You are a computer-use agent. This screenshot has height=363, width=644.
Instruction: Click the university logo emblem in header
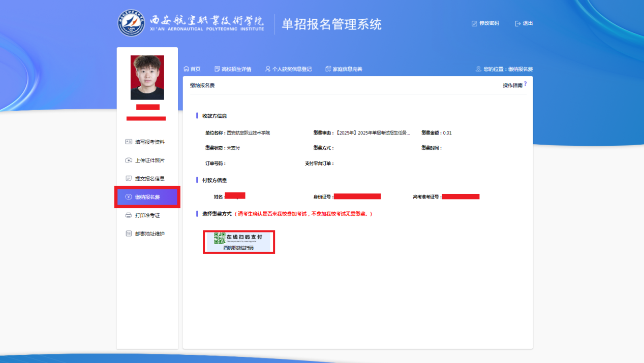point(131,23)
